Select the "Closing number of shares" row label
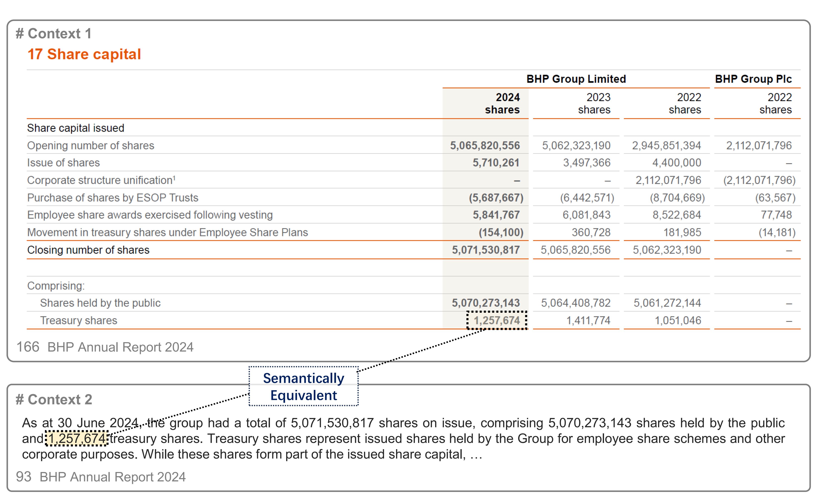 coord(88,250)
